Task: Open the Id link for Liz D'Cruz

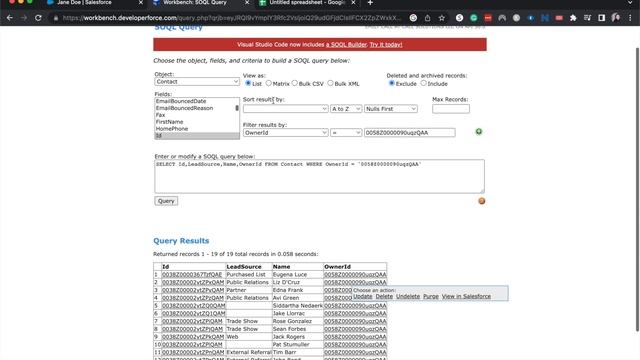Action: coord(193,282)
